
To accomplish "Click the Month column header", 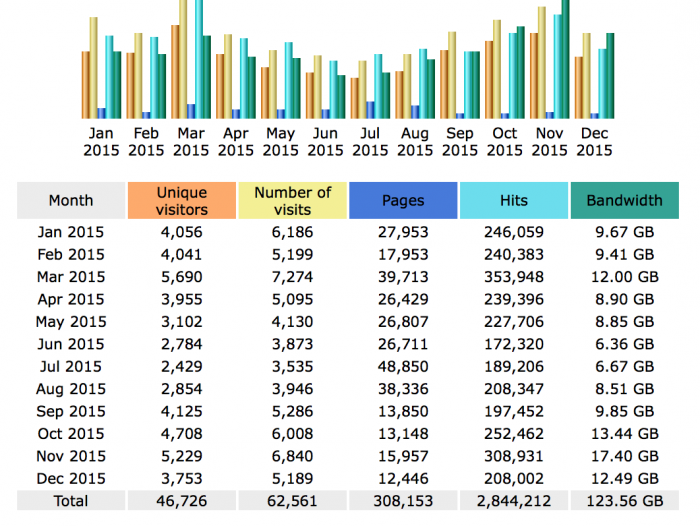I will [71, 200].
